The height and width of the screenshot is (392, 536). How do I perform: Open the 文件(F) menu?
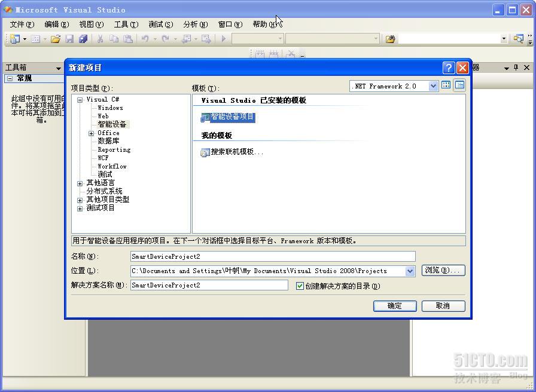[x=22, y=24]
